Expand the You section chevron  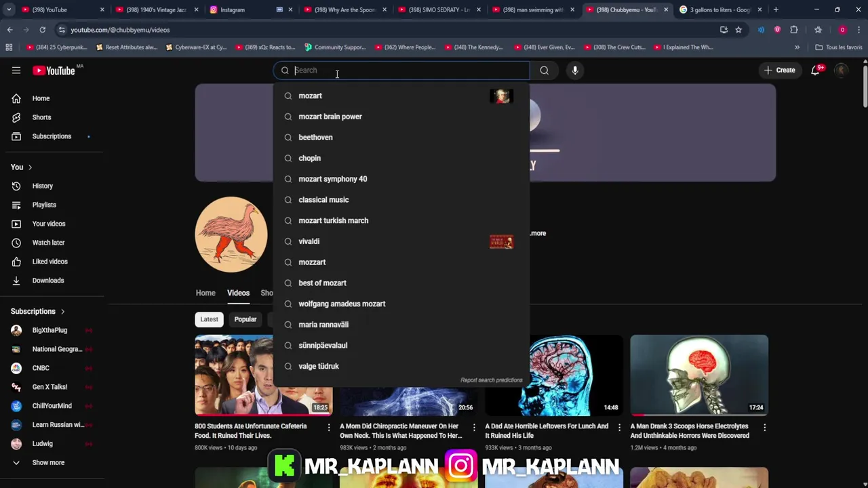[30, 167]
